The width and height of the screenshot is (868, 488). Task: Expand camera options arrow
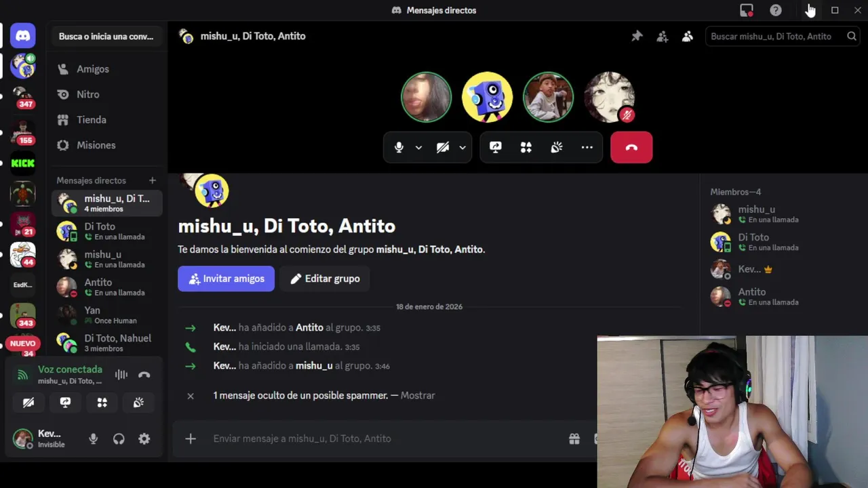coord(462,147)
